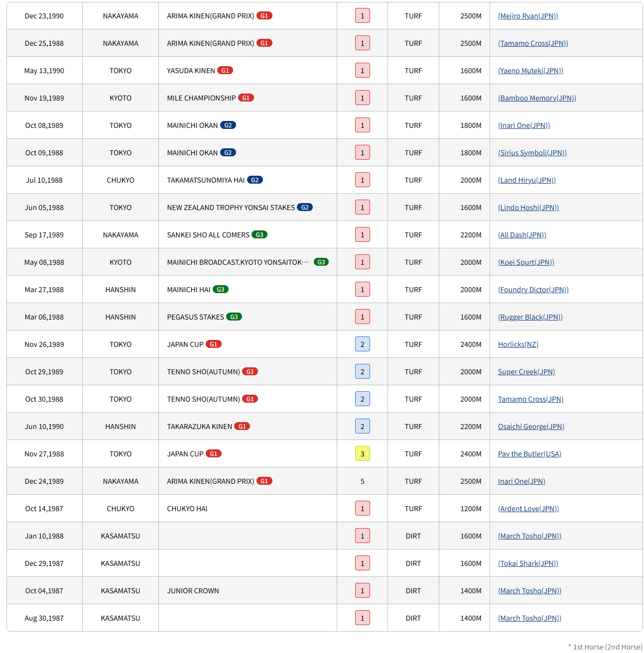Click 2nd place badge on Japan Cup 1989 row
The height and width of the screenshot is (653, 644).
click(363, 344)
